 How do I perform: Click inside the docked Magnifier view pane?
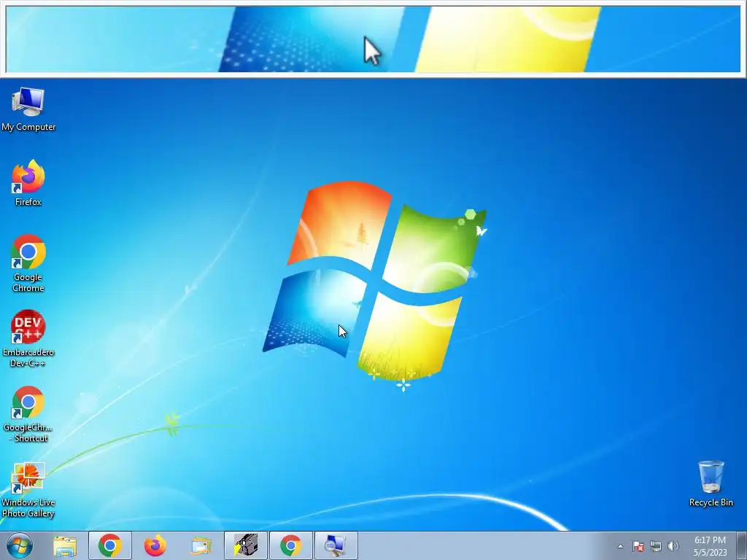(x=373, y=39)
